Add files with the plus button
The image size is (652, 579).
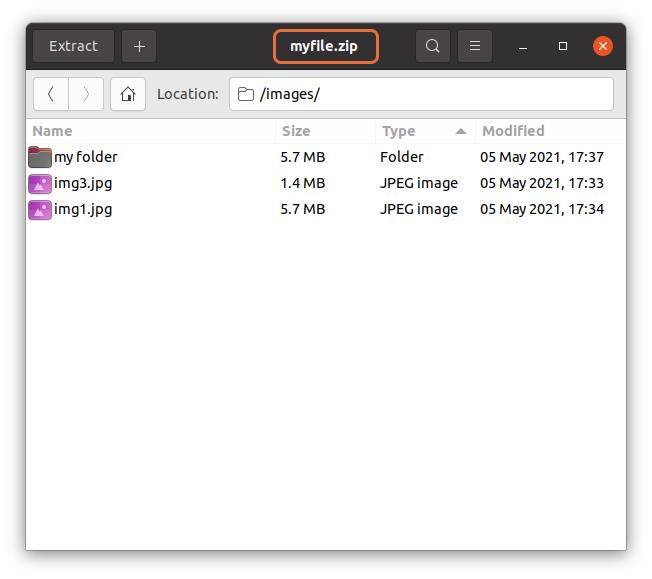pos(139,46)
